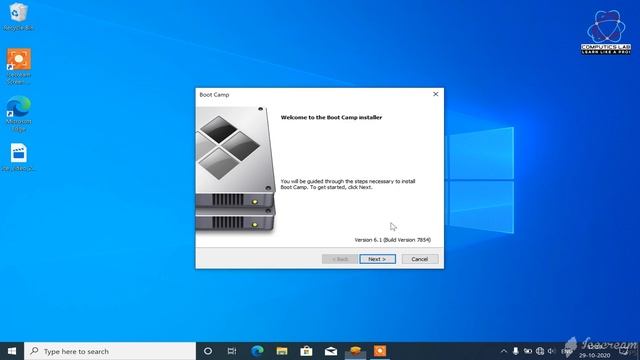The width and height of the screenshot is (640, 360).
Task: Cancel the Boot Camp installer
Action: click(420, 259)
